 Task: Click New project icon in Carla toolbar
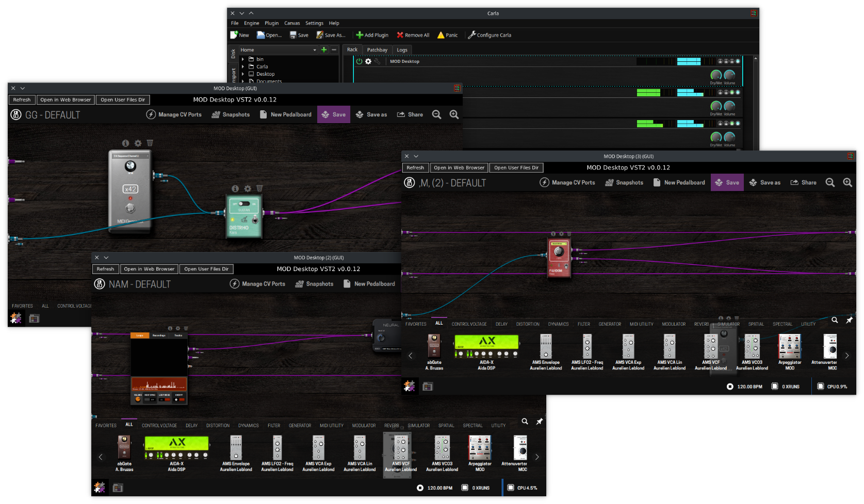[234, 35]
